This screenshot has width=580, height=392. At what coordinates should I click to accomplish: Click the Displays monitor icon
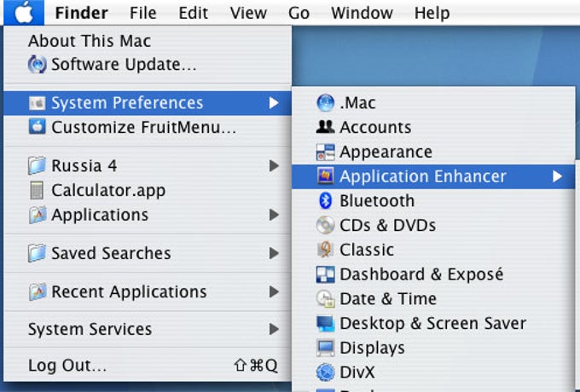pyautogui.click(x=326, y=348)
